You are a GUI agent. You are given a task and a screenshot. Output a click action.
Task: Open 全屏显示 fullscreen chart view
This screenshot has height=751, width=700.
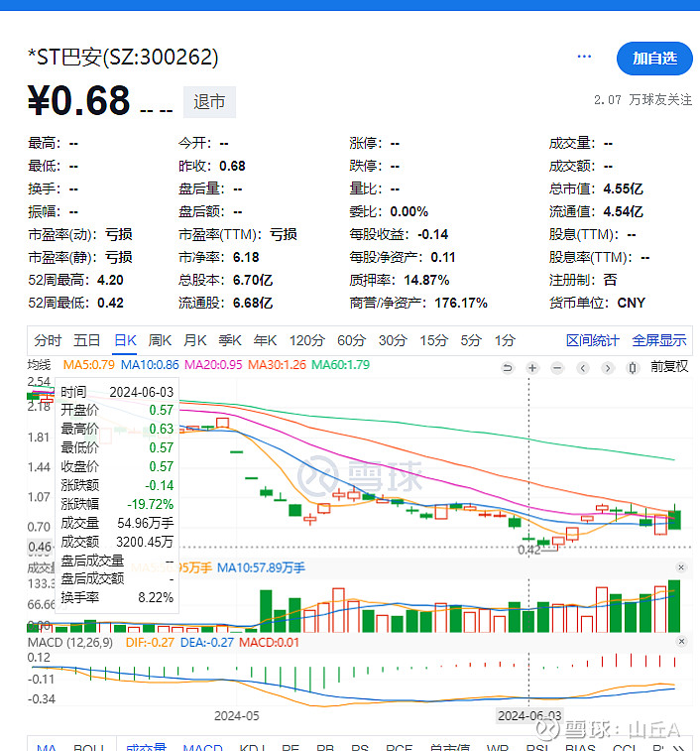pos(658,340)
